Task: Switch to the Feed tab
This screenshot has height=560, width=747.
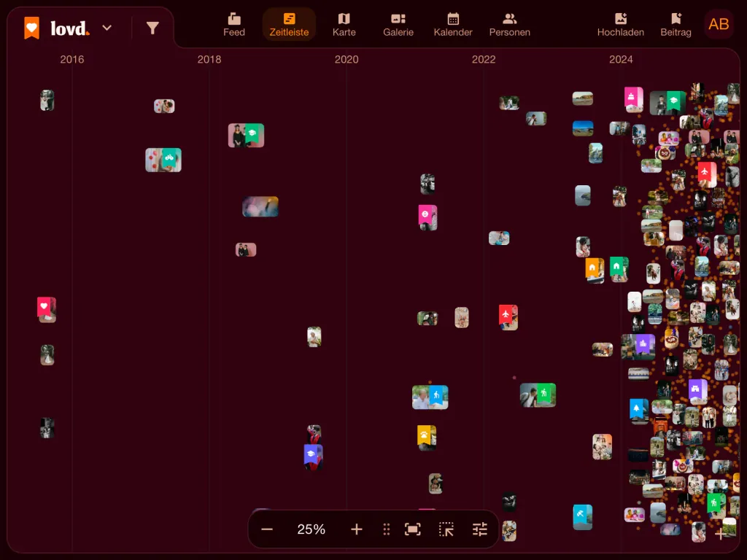Action: pyautogui.click(x=234, y=25)
